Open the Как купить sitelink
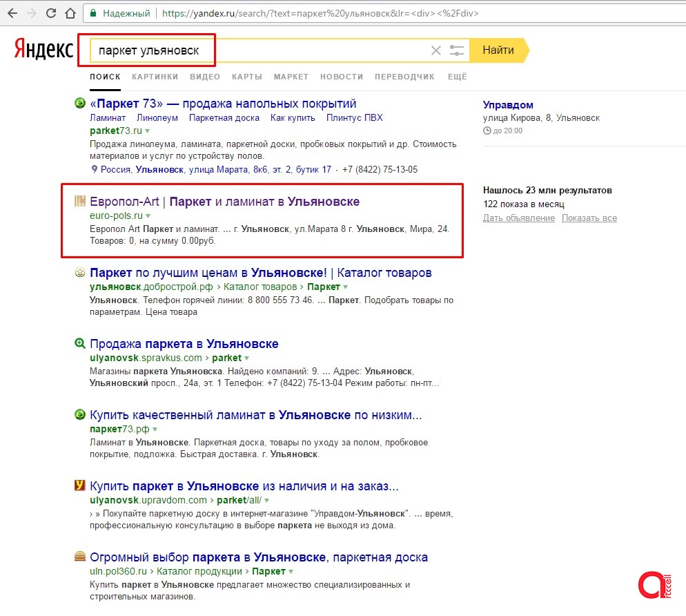The image size is (686, 616). 293,118
